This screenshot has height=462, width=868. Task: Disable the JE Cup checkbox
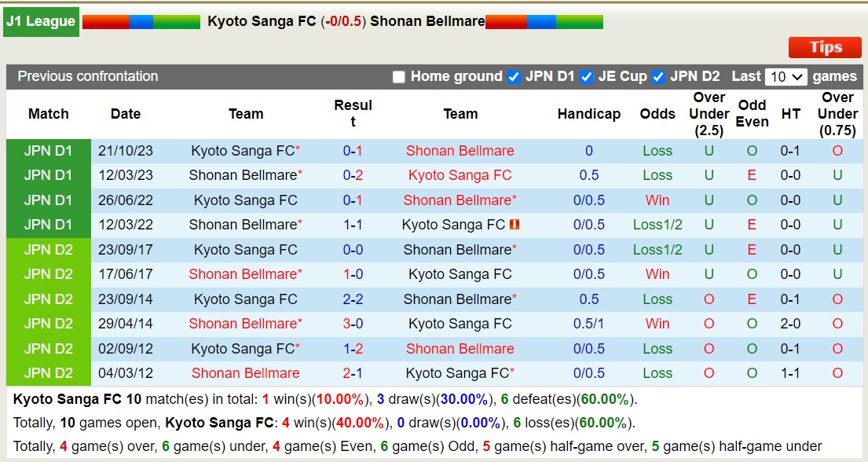point(584,77)
